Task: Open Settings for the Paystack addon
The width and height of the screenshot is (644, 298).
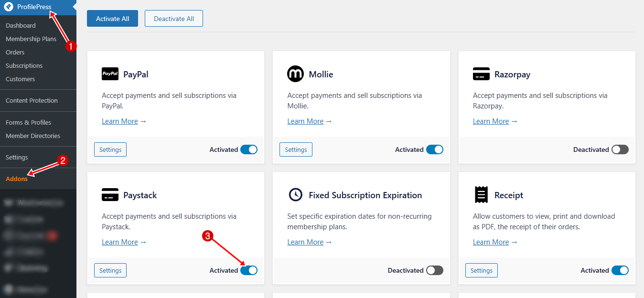Action: click(110, 270)
